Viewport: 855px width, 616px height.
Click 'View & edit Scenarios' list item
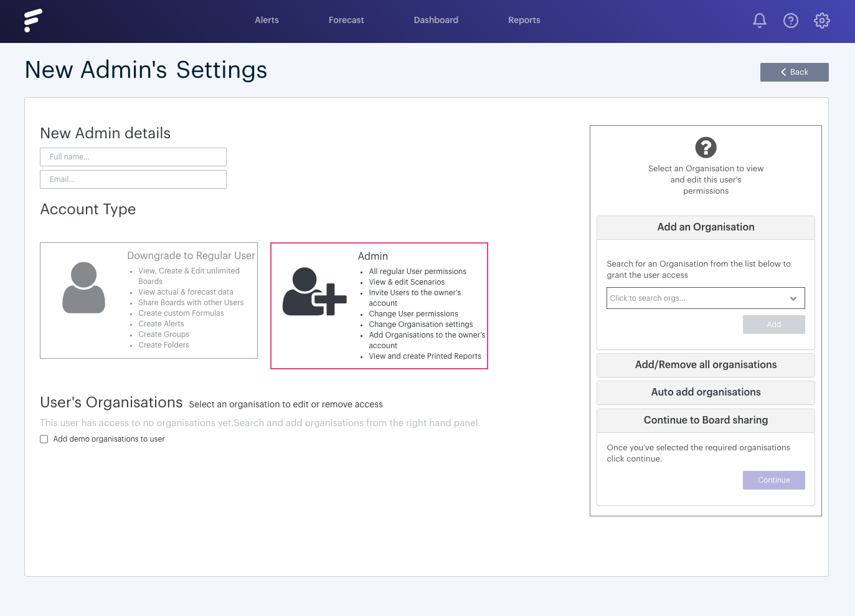407,282
